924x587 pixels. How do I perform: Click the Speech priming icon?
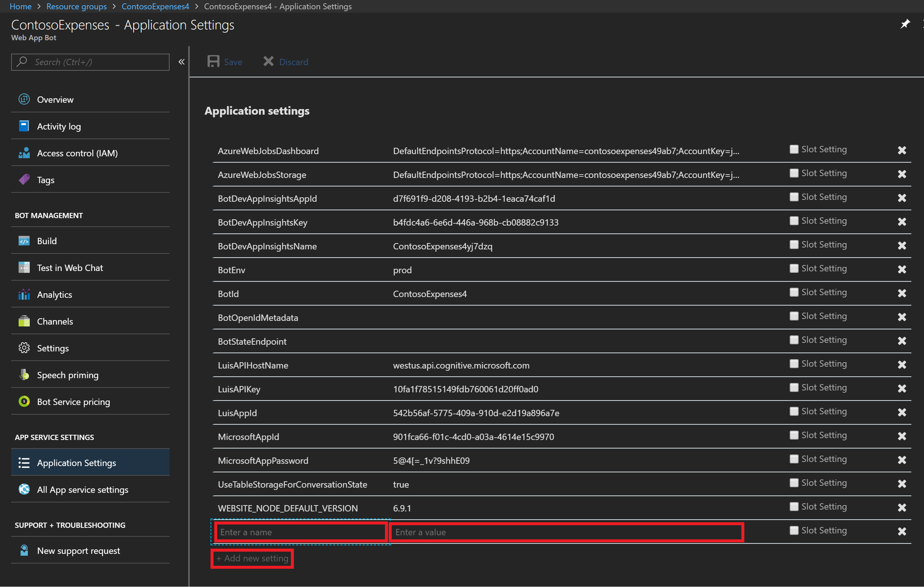point(24,375)
